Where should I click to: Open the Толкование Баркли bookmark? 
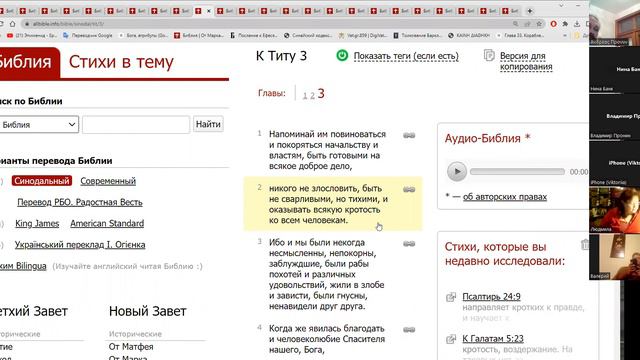pyautogui.click(x=418, y=36)
